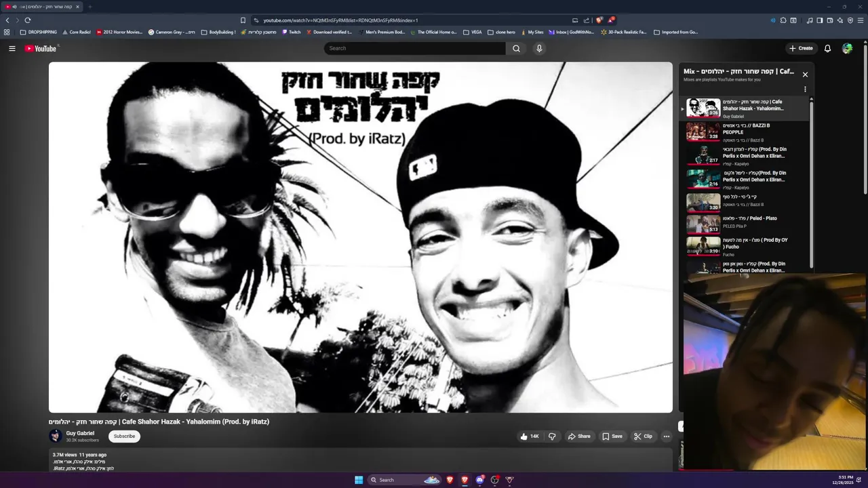
Task: Open the YouTube account avatar menu
Action: pyautogui.click(x=847, y=48)
